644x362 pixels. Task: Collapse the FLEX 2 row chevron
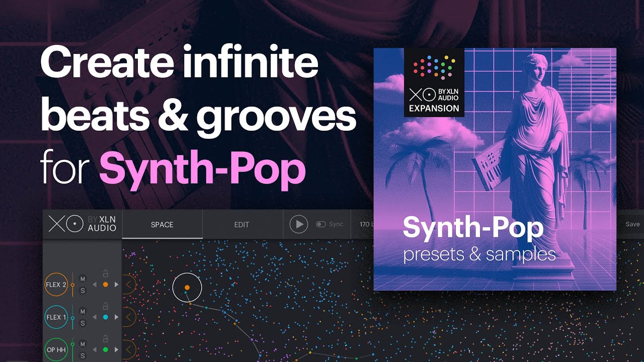pyautogui.click(x=129, y=285)
